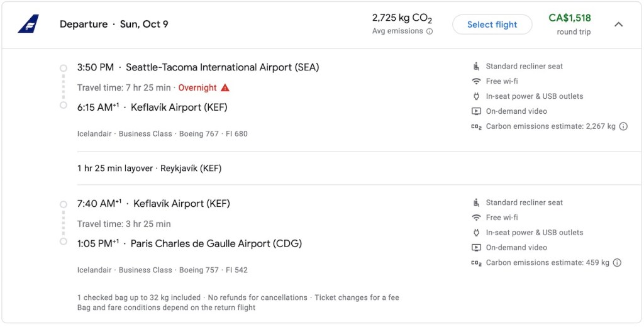644x327 pixels.
Task: Click first flight's power outlet icon
Action: [x=476, y=96]
